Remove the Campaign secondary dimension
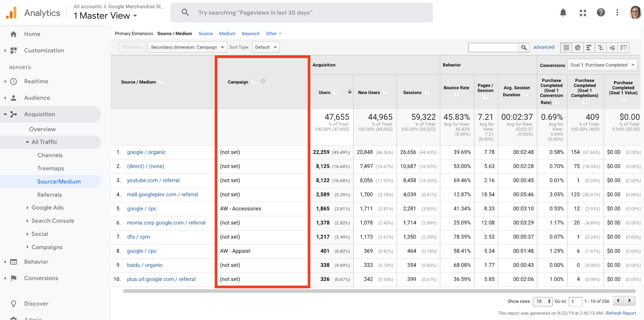644x320 pixels. (263, 81)
